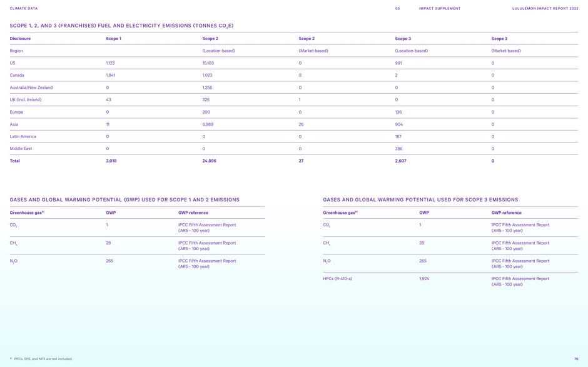Select the 'HFCs (R-410-a)' gas row label

(x=338, y=279)
